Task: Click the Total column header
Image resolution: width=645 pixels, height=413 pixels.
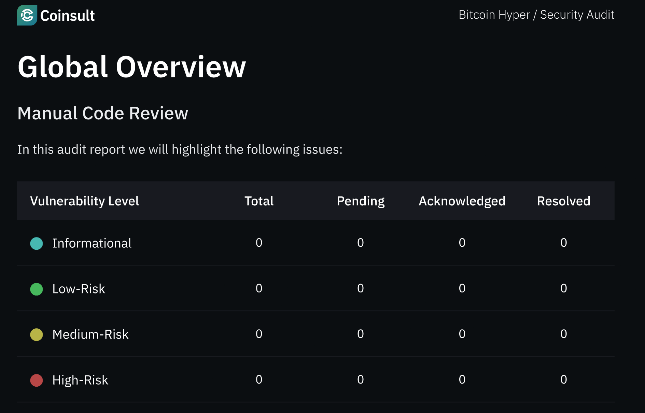Action: 259,201
